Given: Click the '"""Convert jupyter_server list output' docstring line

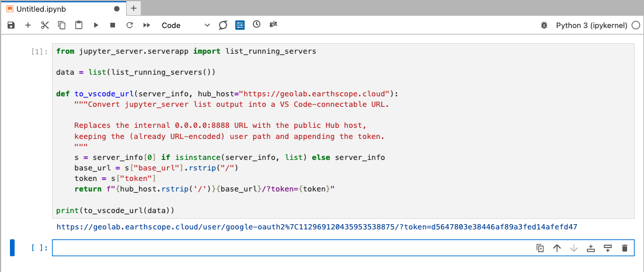Looking at the screenshot, I should (x=232, y=104).
